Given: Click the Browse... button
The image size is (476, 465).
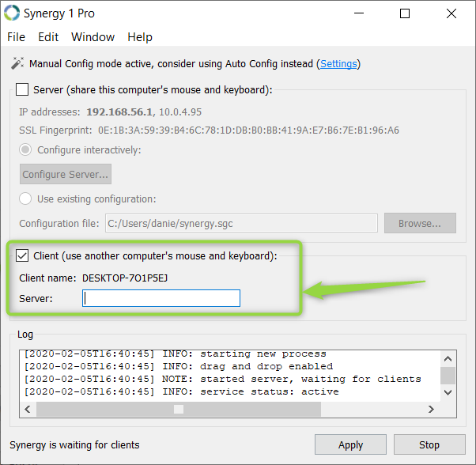Looking at the screenshot, I should coord(420,223).
